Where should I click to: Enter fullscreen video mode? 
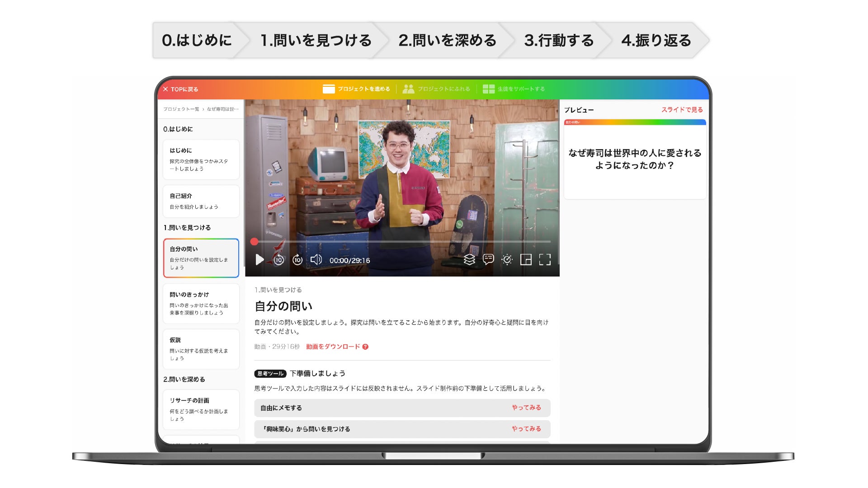(x=545, y=259)
